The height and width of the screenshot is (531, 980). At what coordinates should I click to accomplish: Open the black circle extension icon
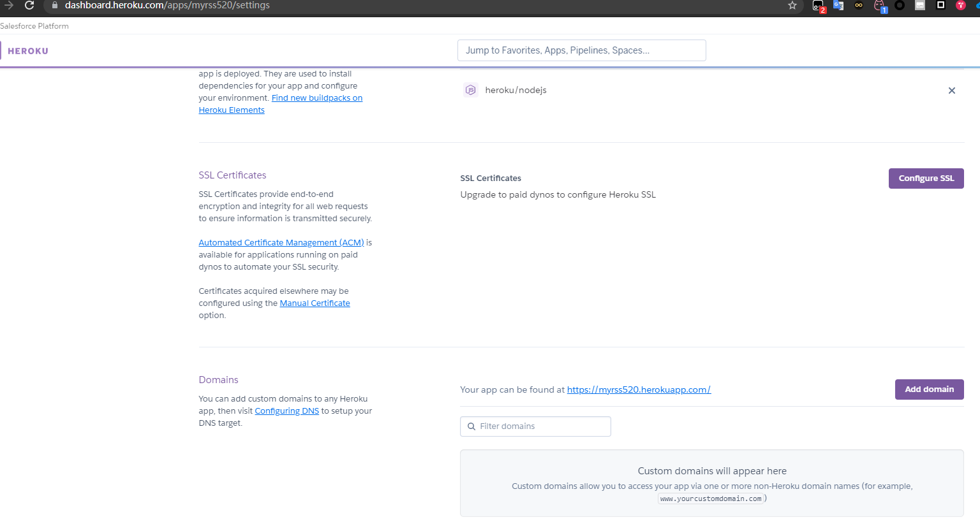[900, 5]
